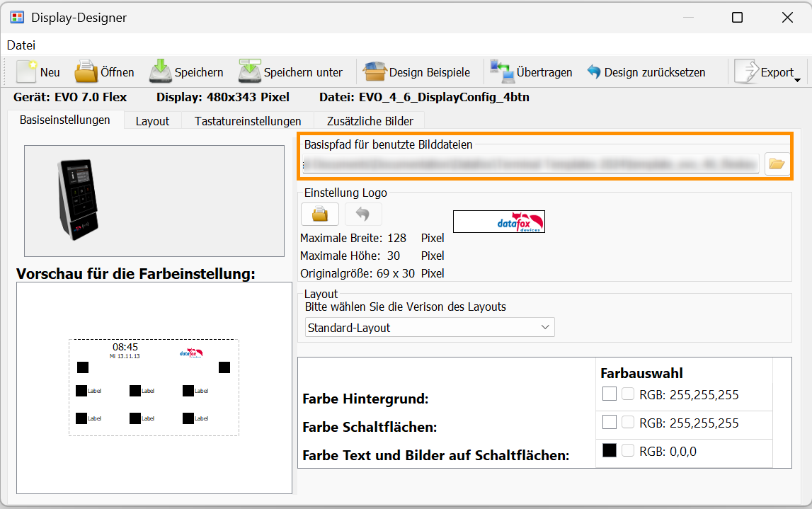Pick the black text color swatch
The width and height of the screenshot is (812, 509).
click(609, 450)
